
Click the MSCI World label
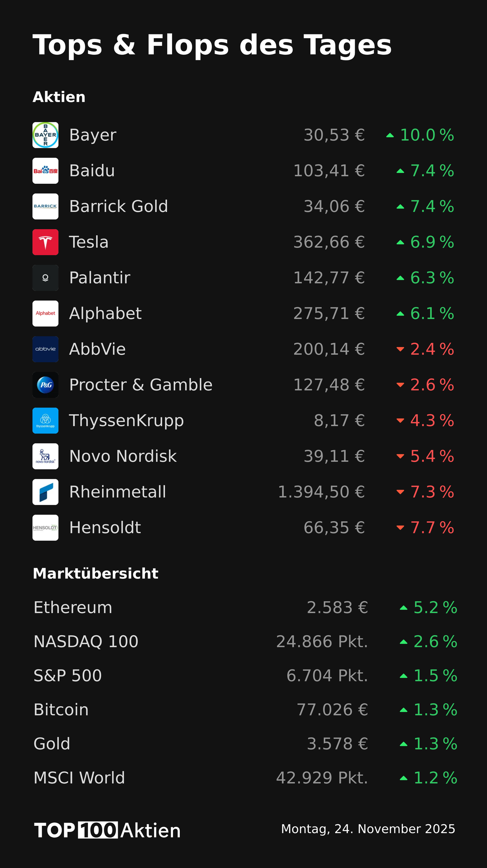click(79, 778)
